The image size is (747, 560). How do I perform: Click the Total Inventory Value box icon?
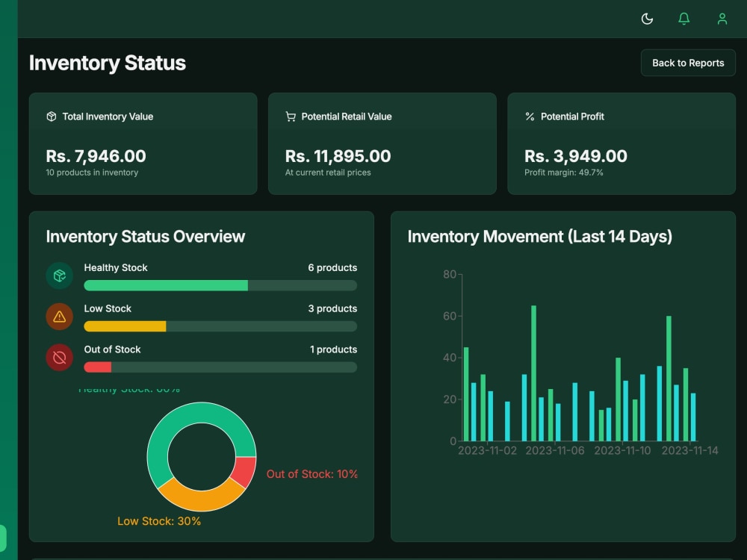52,116
